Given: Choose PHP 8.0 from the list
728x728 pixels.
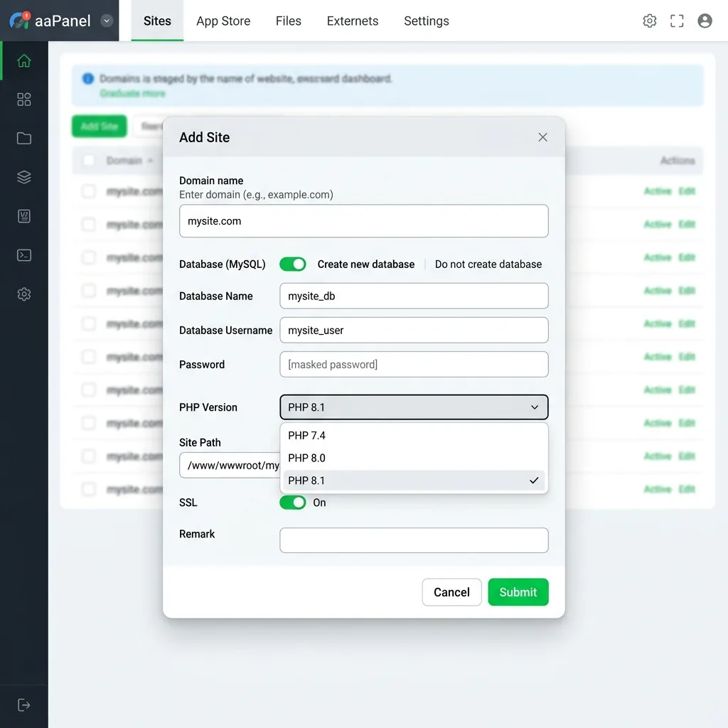Looking at the screenshot, I should tap(414, 458).
